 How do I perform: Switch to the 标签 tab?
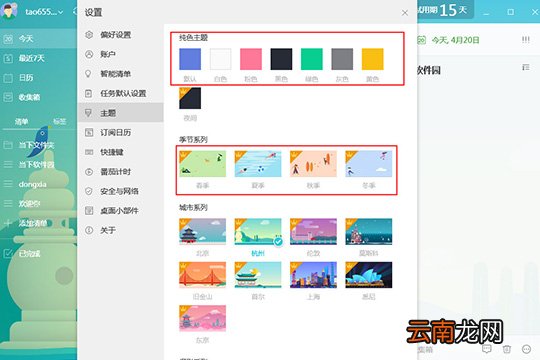[60, 121]
